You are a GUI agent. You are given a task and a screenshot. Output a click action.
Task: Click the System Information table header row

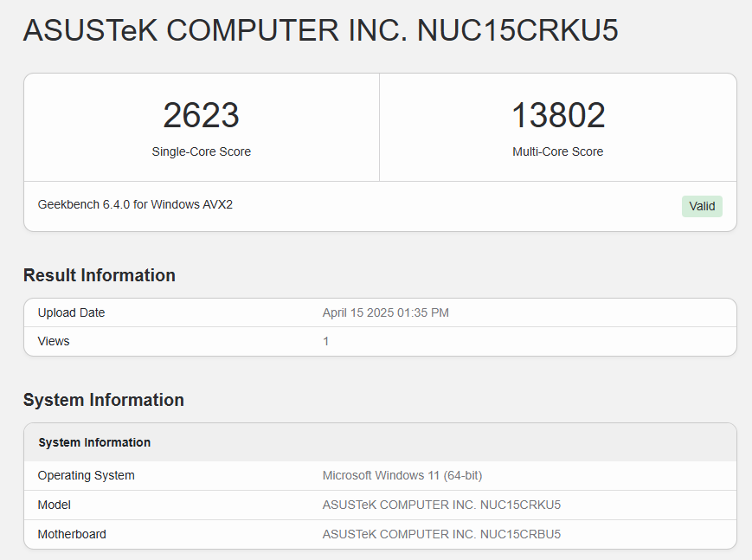[94, 442]
